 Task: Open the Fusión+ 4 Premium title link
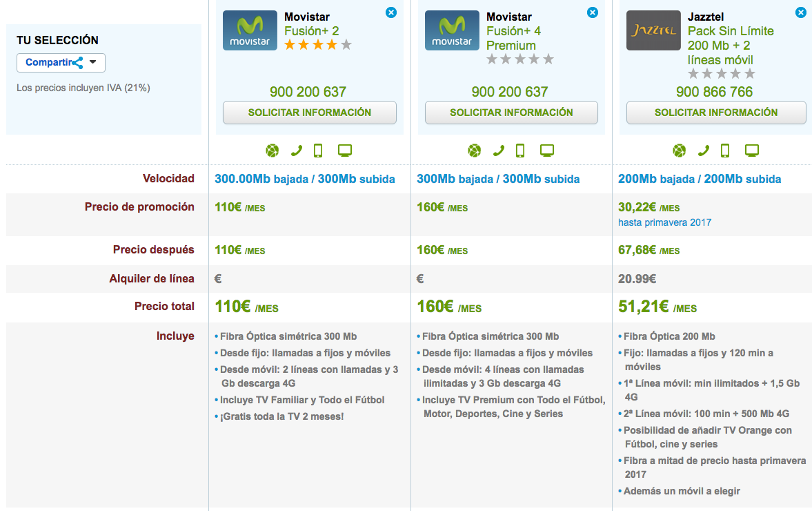[514, 39]
